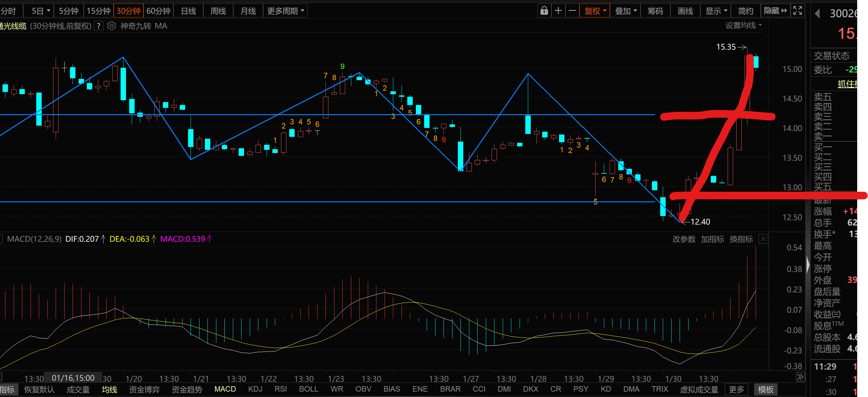The image size is (868, 397).
Task: Click the left arrow beside stock code
Action: (x=817, y=13)
